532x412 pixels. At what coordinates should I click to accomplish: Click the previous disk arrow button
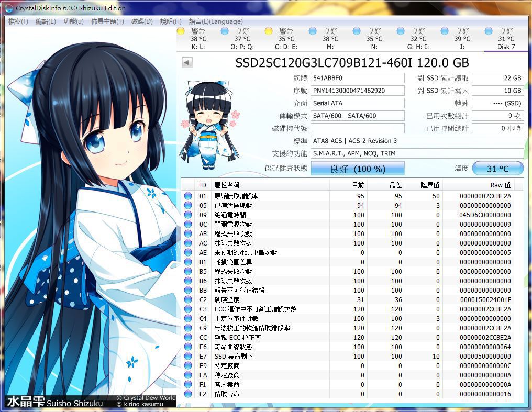pyautogui.click(x=187, y=62)
